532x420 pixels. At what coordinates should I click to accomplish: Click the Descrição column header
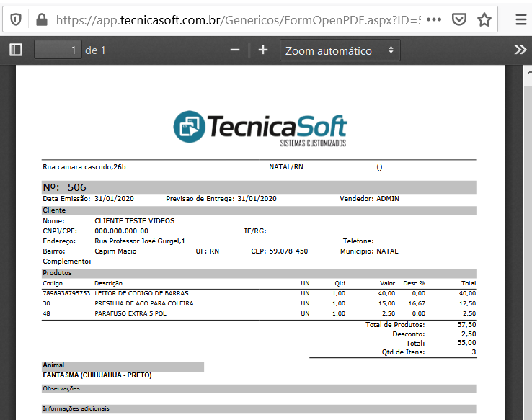click(x=108, y=283)
